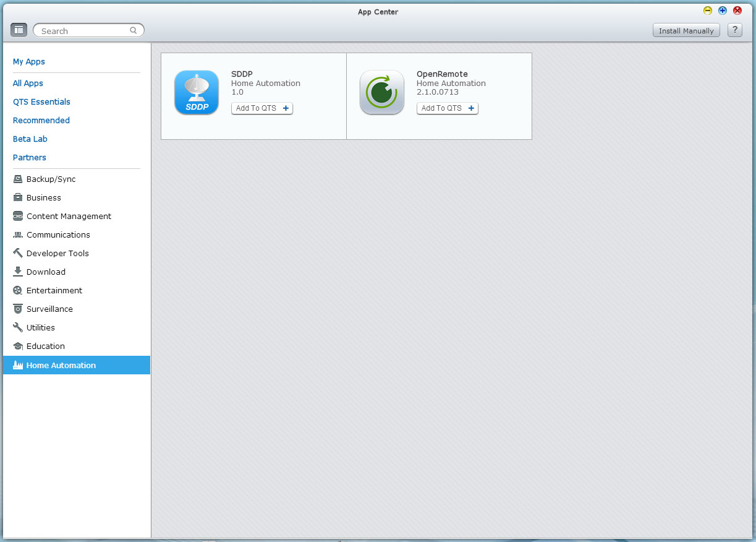Click the Communications people icon
The height and width of the screenshot is (542, 756).
18,234
